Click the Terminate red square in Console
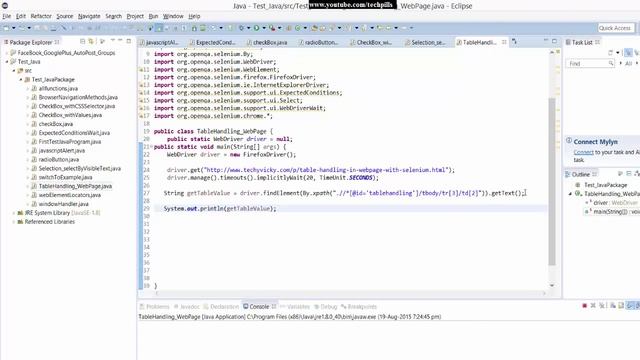This screenshot has width=640, height=360. point(584,306)
